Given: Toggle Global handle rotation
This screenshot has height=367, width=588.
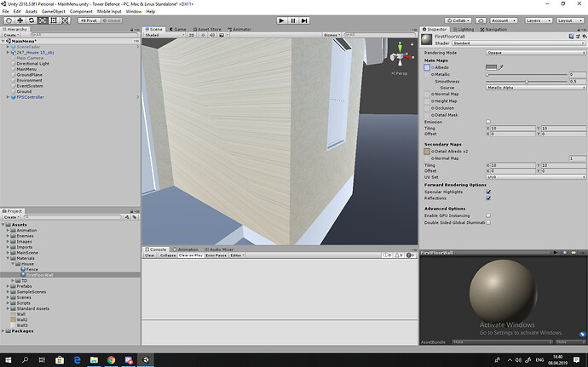Looking at the screenshot, I should coord(112,20).
